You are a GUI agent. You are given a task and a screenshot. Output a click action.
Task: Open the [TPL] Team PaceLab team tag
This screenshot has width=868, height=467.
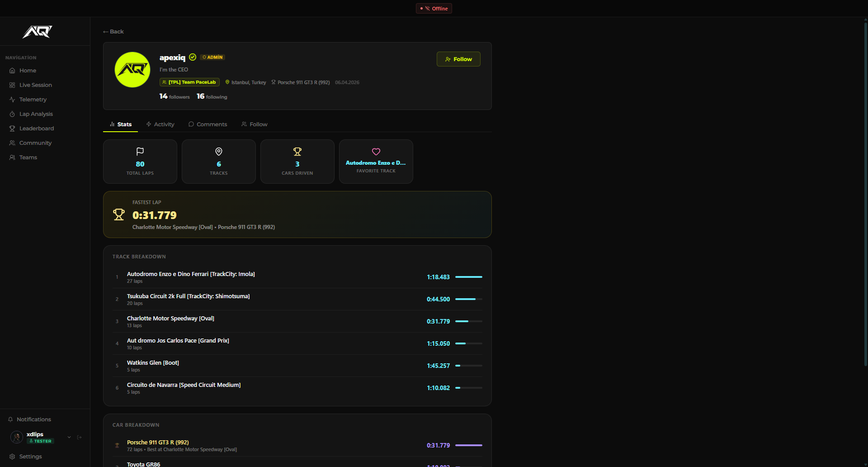click(189, 82)
